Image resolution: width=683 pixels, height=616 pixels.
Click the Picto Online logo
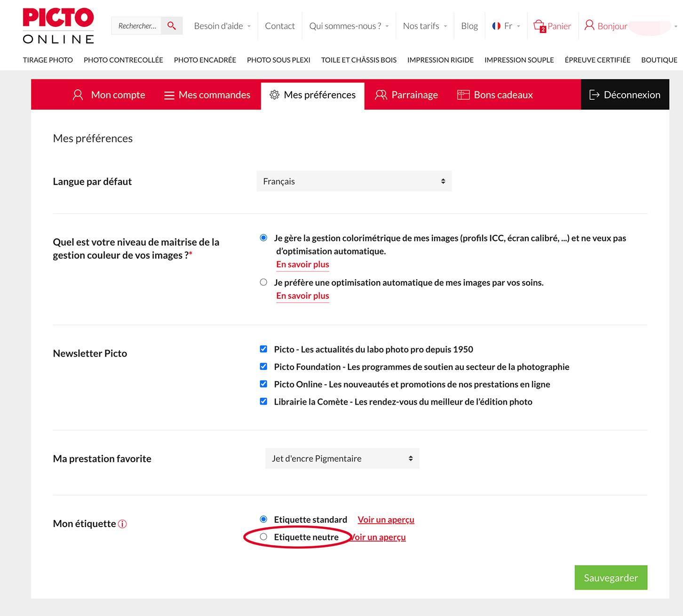tap(58, 26)
